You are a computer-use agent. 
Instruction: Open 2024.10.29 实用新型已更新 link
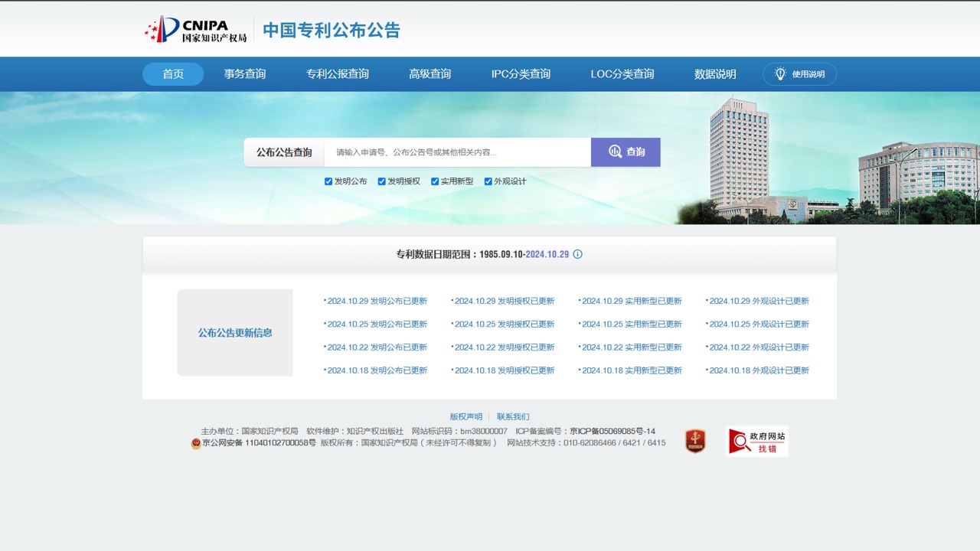click(631, 302)
